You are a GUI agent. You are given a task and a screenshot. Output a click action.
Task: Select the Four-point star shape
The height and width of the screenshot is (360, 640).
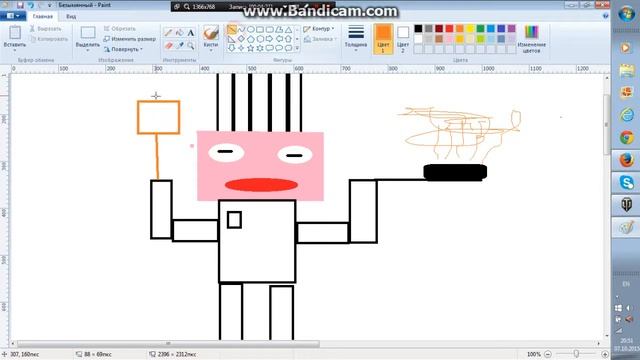click(241, 48)
